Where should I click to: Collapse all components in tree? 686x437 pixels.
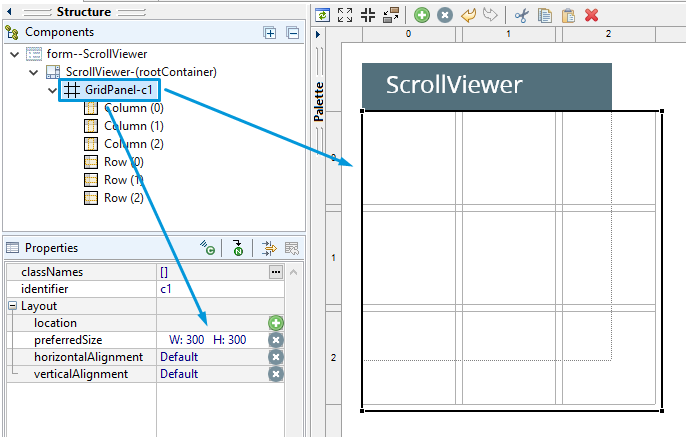pyautogui.click(x=292, y=33)
